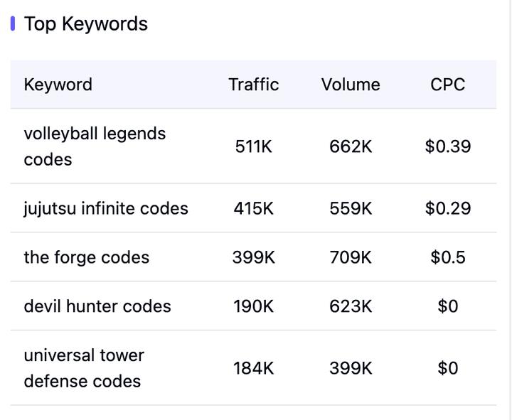The image size is (512, 420).
Task: Click the jujutsu infinite codes keyword
Action: click(x=106, y=208)
